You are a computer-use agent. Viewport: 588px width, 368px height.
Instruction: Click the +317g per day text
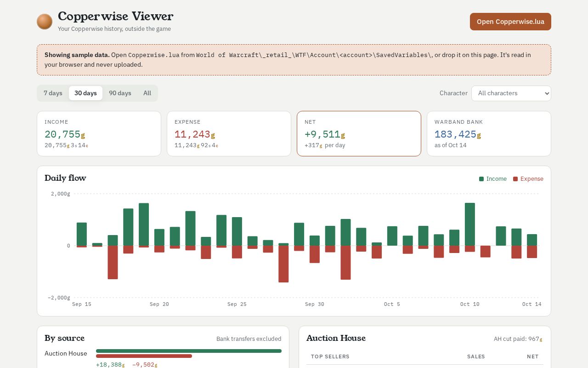pyautogui.click(x=325, y=145)
